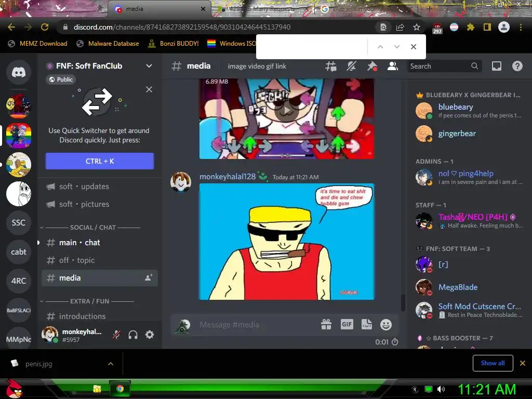
Task: Open Malware Database bookmark
Action: point(108,44)
